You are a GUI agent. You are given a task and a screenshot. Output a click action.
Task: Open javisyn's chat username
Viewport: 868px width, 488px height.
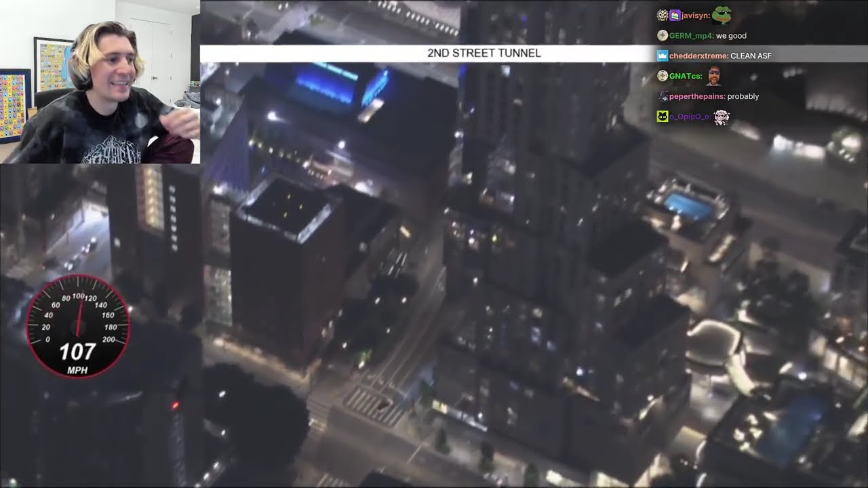click(694, 15)
